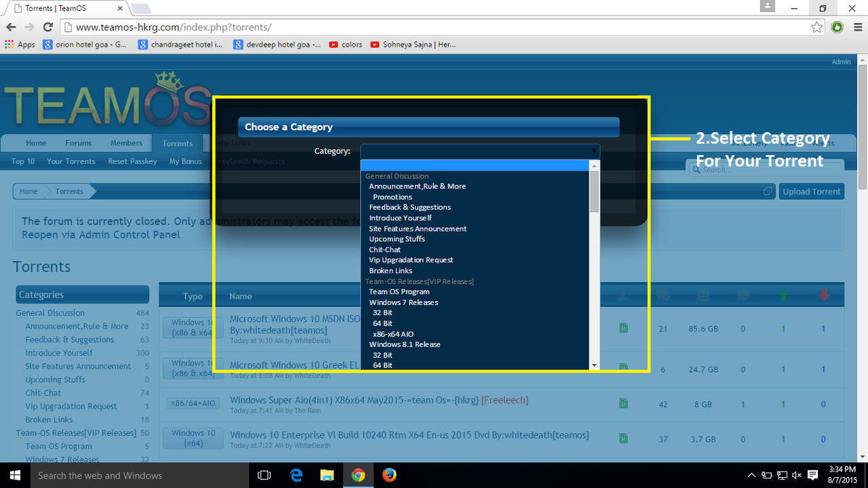
Task: Open File Explorer from the taskbar
Action: 327,475
